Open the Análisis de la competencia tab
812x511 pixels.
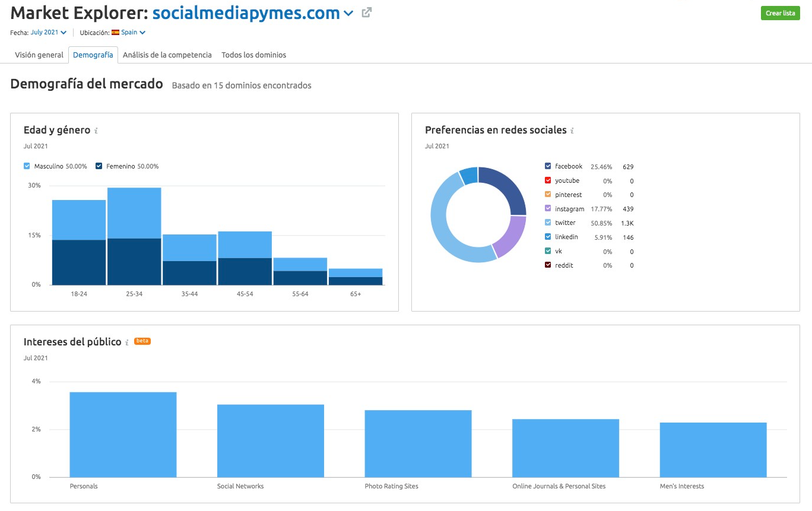pos(167,55)
